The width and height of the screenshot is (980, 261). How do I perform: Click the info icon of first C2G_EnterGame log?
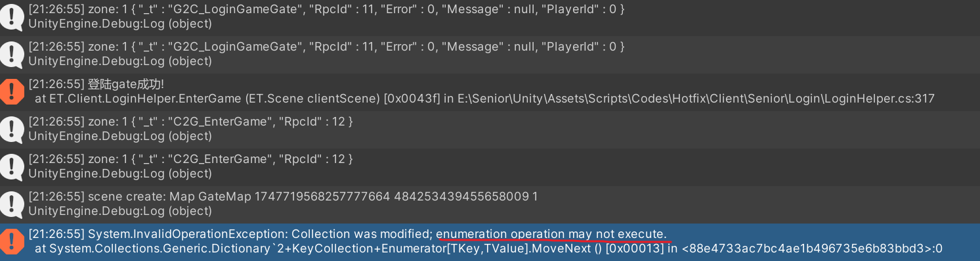(x=12, y=129)
